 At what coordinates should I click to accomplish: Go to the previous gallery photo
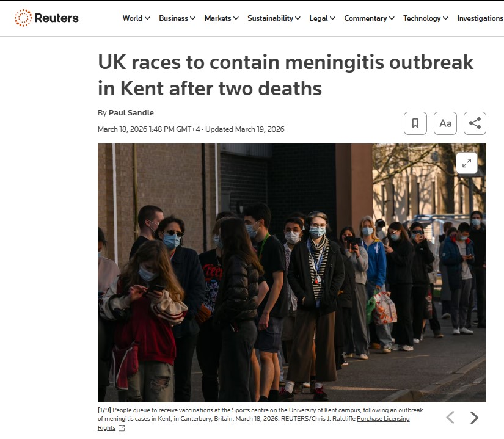[450, 418]
